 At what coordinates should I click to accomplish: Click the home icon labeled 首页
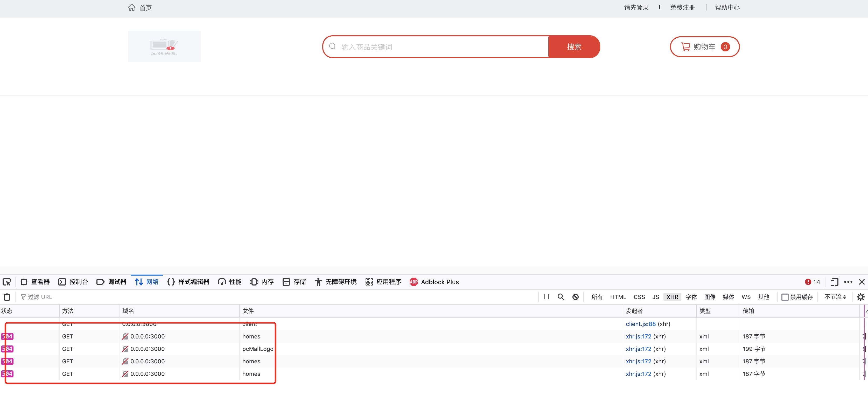[132, 8]
